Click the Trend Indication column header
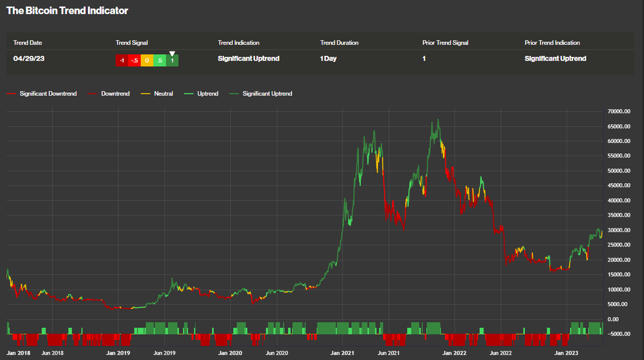The image size is (644, 360). (239, 42)
